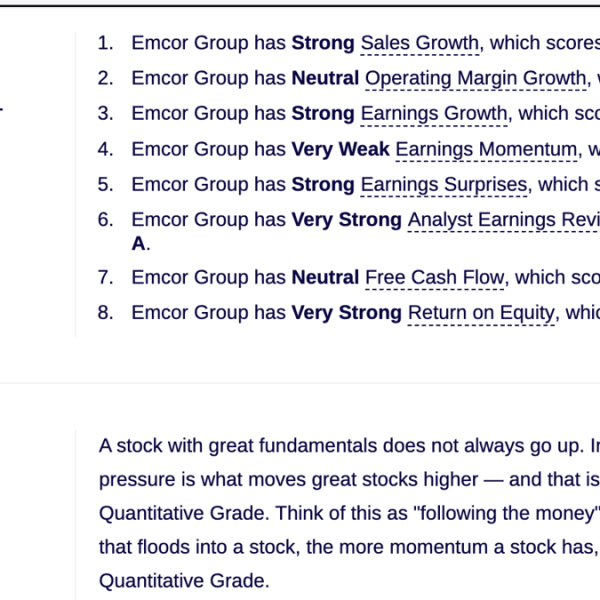The height and width of the screenshot is (600, 600).
Task: Follow the Analyst Earnings Revisions link
Action: 504,220
